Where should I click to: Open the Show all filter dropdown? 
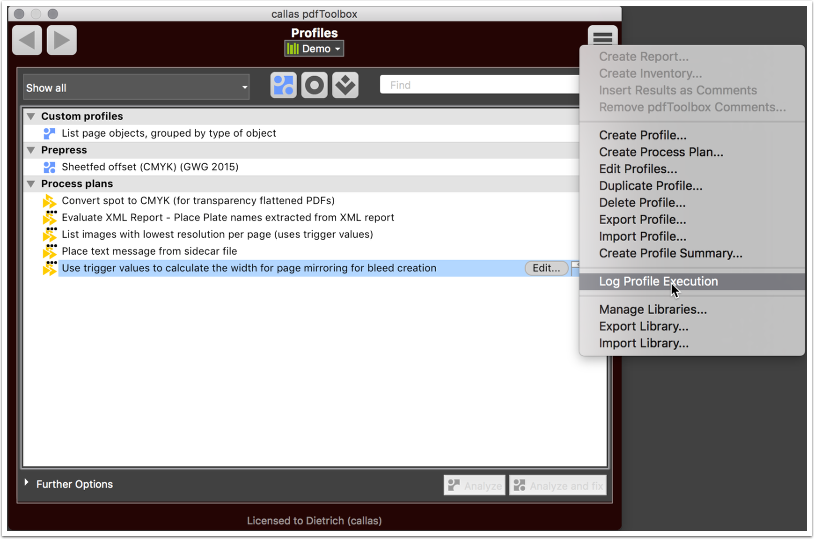(x=136, y=87)
